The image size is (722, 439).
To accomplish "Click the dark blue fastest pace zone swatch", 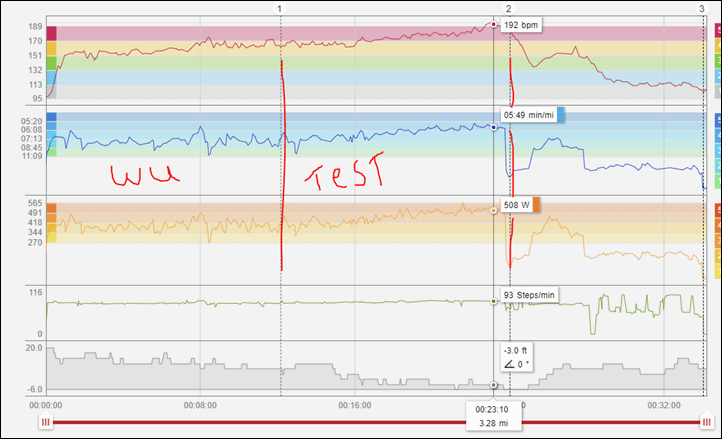I will (x=52, y=117).
